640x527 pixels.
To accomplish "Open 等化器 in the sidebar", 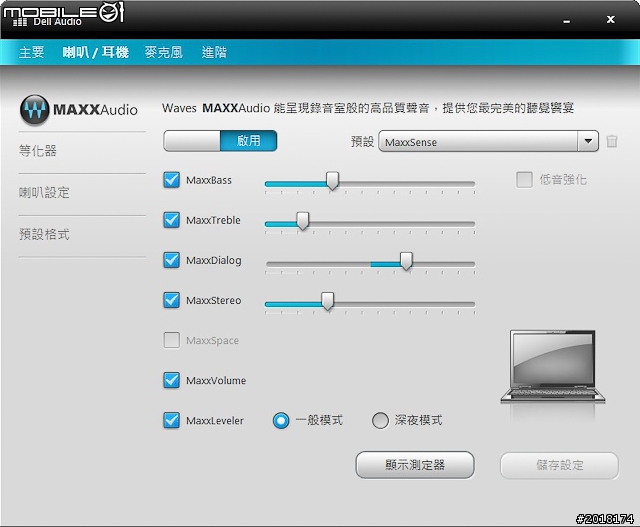I will click(x=38, y=151).
